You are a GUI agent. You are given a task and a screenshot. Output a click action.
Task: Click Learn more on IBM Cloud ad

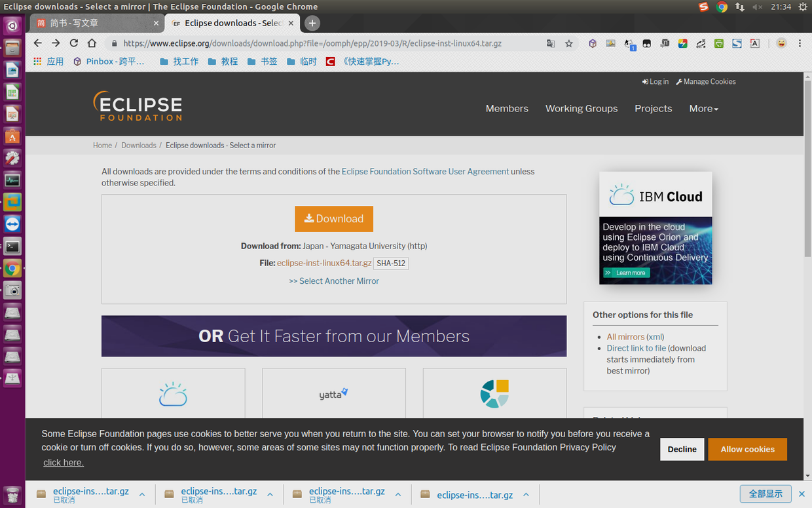coord(627,273)
